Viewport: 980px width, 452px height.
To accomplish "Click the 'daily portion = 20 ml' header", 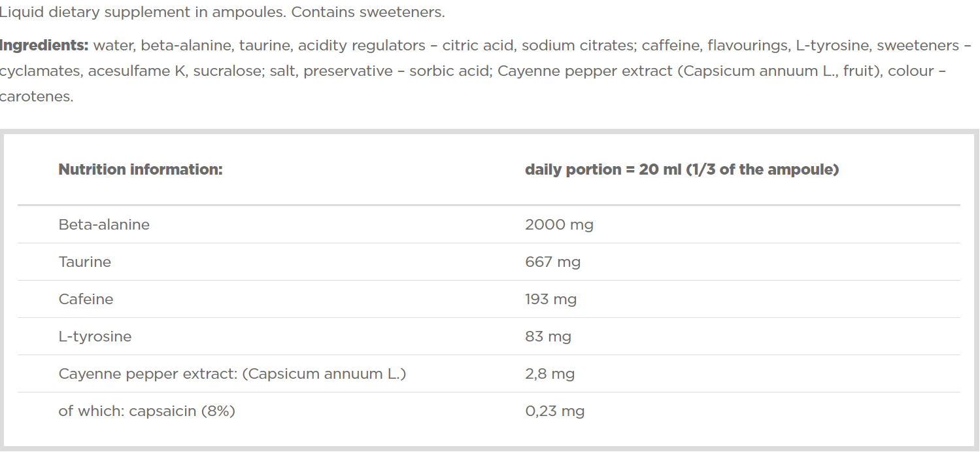I will click(682, 169).
